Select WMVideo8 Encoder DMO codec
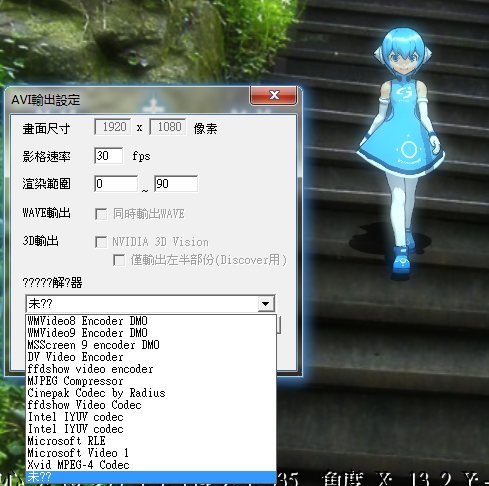The height and width of the screenshot is (486, 489). (151, 321)
